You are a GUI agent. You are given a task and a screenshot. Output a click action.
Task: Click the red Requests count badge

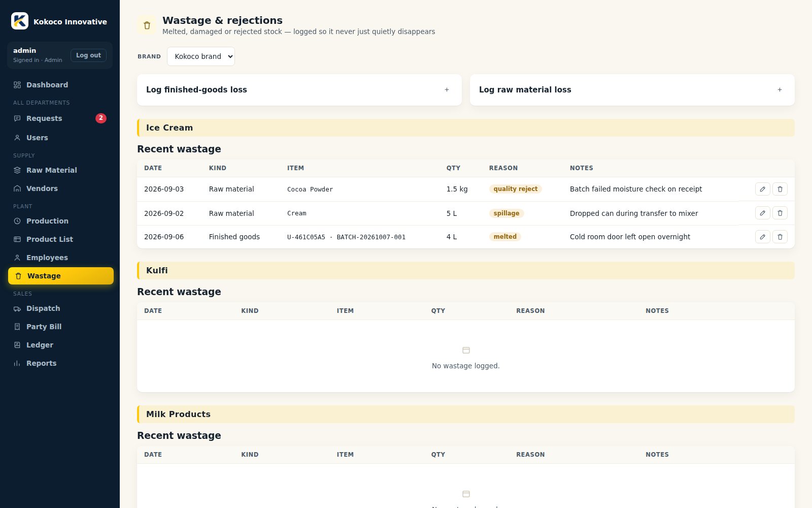click(x=101, y=118)
